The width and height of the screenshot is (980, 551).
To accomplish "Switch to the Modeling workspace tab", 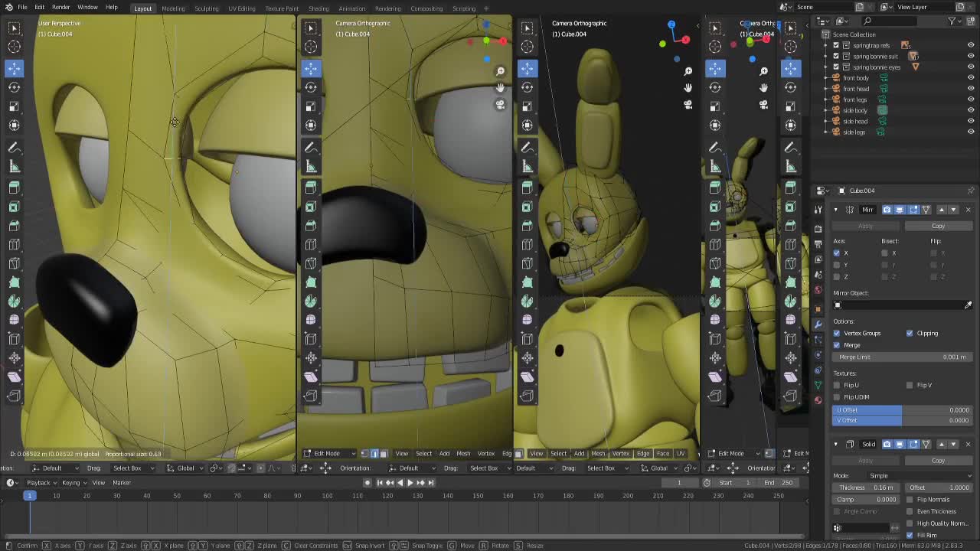I will click(x=173, y=8).
